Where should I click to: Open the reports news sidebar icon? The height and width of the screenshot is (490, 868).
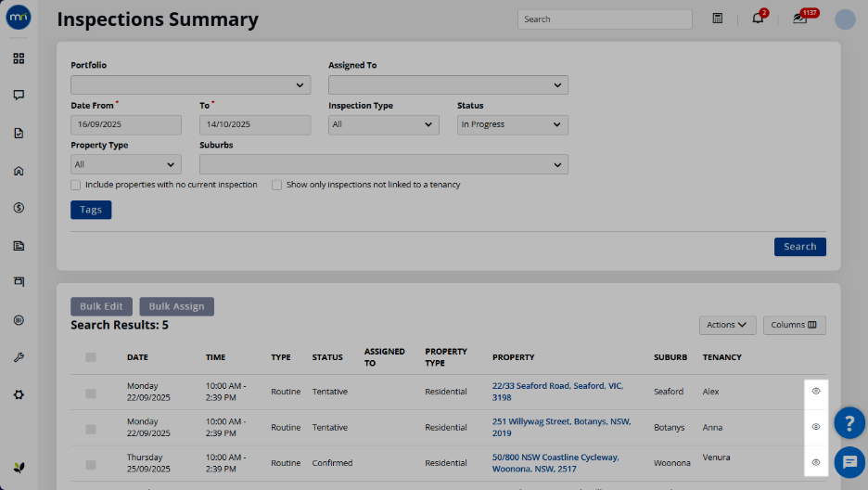coord(19,245)
